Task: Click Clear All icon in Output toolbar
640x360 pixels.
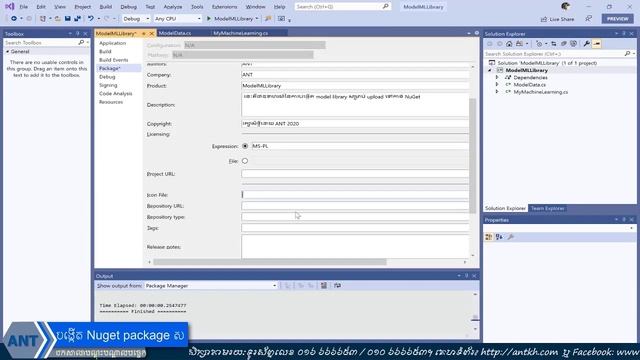Action: 324,286
